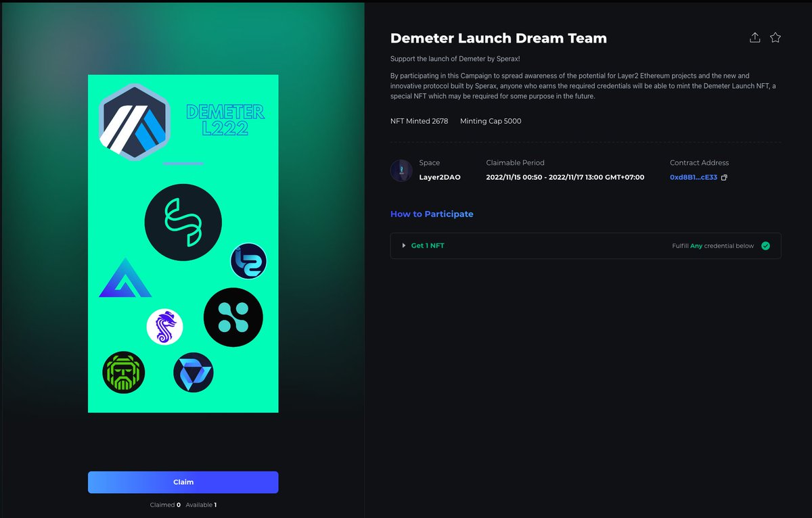Click the Layer2DAO space avatar
This screenshot has height=518, width=812.
(401, 170)
